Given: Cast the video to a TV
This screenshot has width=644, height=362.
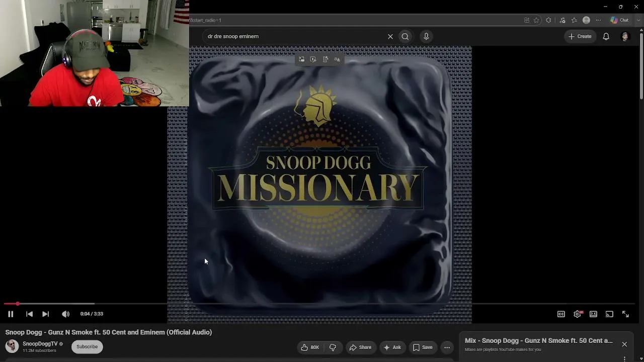Looking at the screenshot, I should point(609,314).
